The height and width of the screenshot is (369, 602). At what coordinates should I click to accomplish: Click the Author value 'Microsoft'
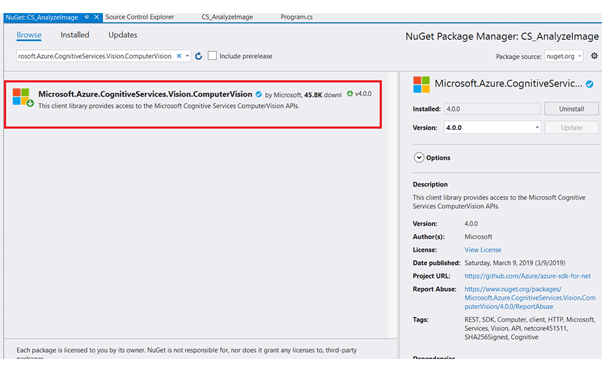point(478,237)
